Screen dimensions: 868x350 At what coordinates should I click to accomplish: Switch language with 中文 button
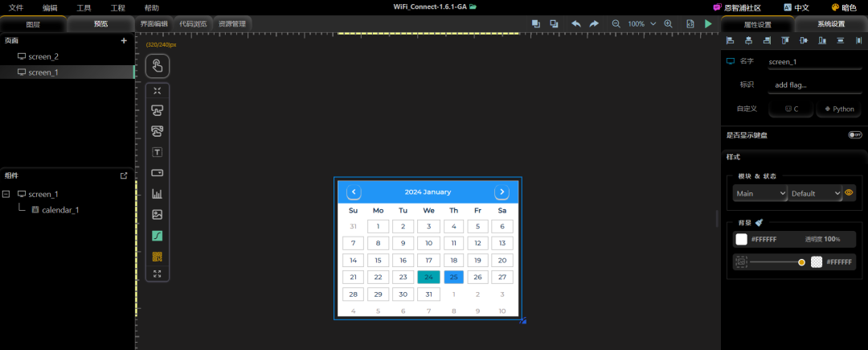pos(796,8)
